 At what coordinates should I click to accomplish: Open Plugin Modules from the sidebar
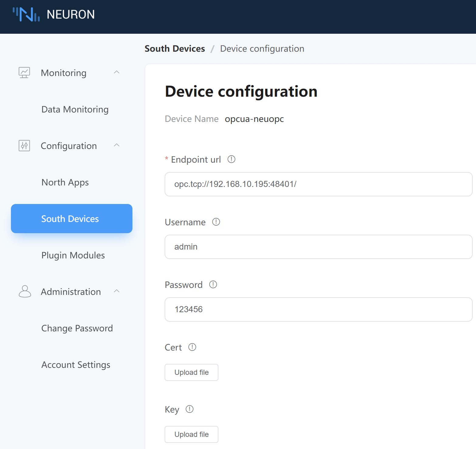(x=73, y=255)
